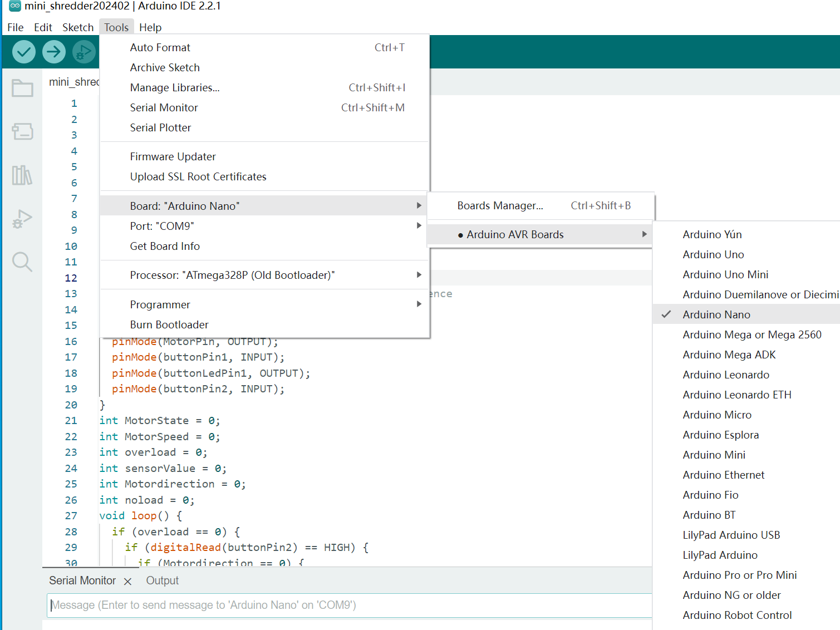Open Library Manager books icon
Screen dimensions: 840x630
[x=22, y=175]
